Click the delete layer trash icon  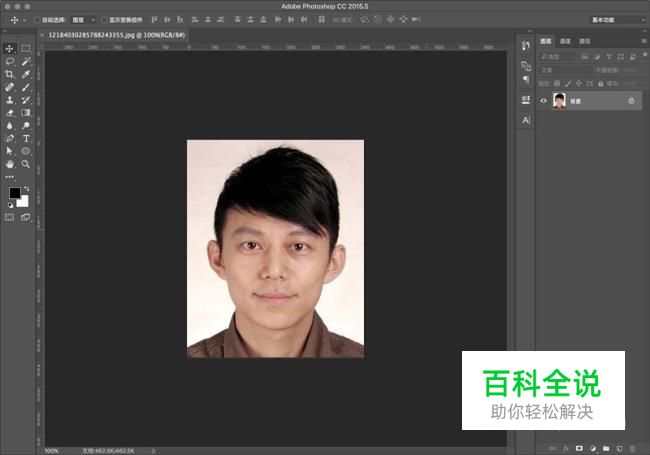point(632,448)
